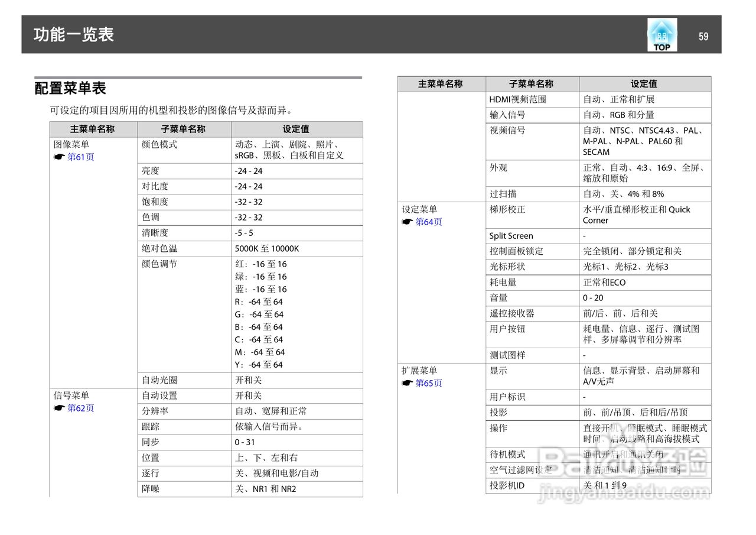The image size is (756, 535).
Task: Click the 位置 submenu cell
Action: (184, 458)
